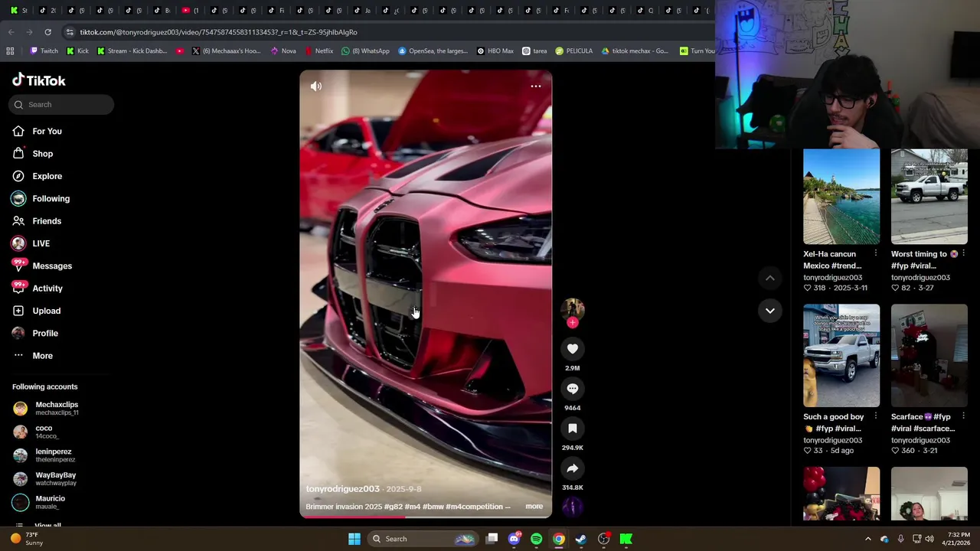The width and height of the screenshot is (980, 551).
Task: Open the Windows Start button
Action: 354,539
